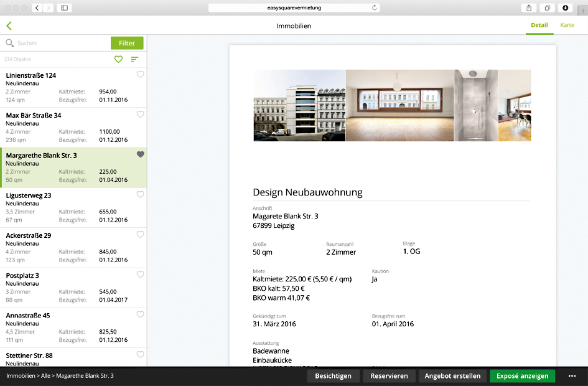Open the building exterior photo
Viewport: 588px width, 386px height.
(x=299, y=105)
